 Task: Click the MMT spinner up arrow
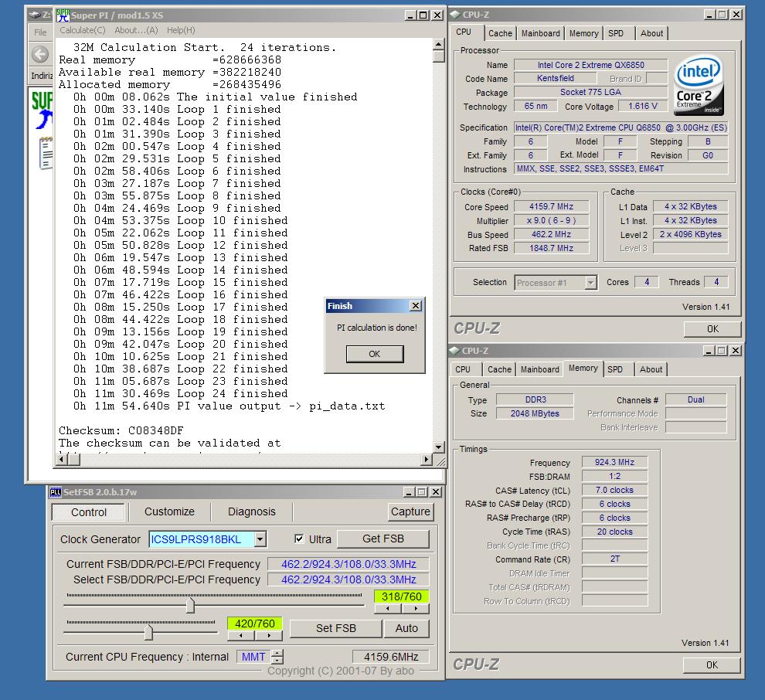[x=277, y=653]
